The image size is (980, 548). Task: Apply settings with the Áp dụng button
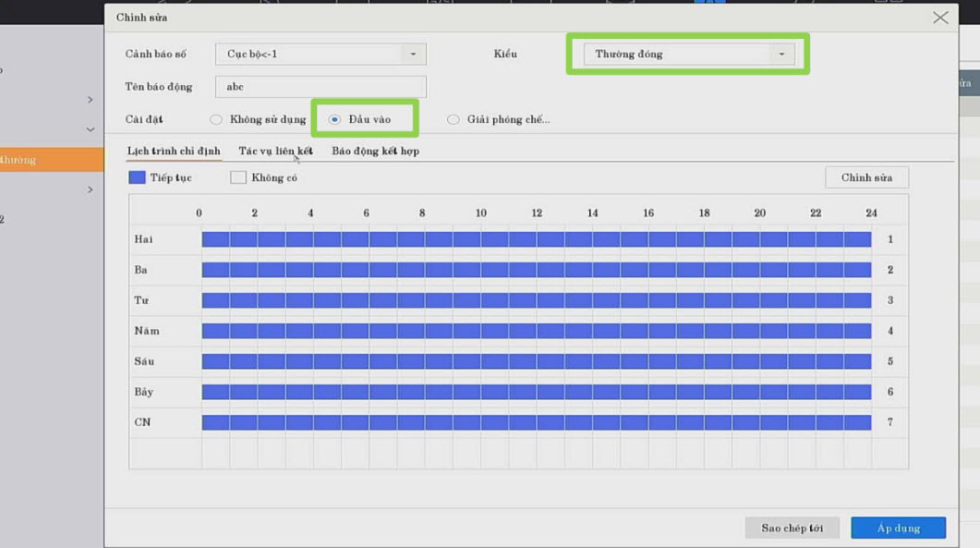coord(898,528)
